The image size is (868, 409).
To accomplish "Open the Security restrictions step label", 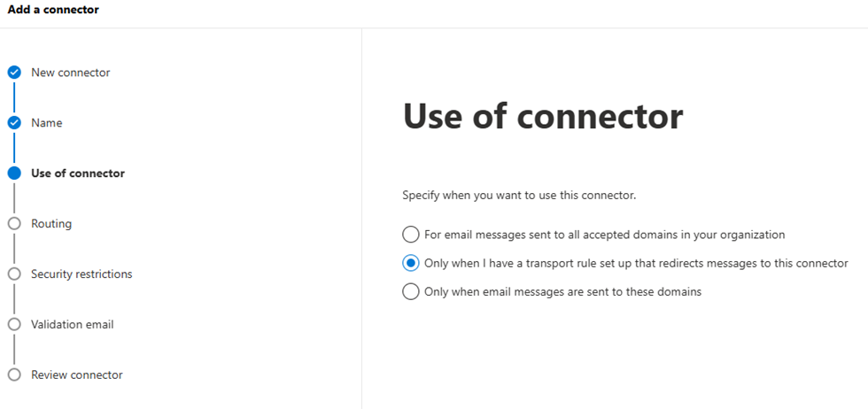I will pos(81,274).
